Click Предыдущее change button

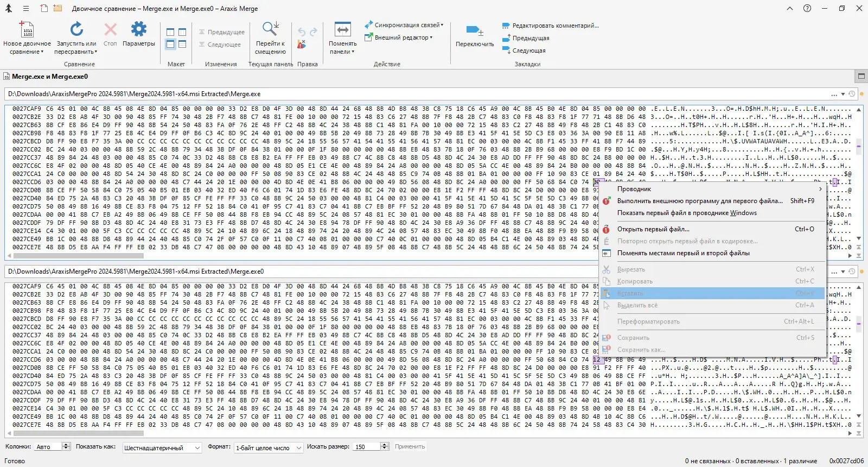[x=221, y=32]
